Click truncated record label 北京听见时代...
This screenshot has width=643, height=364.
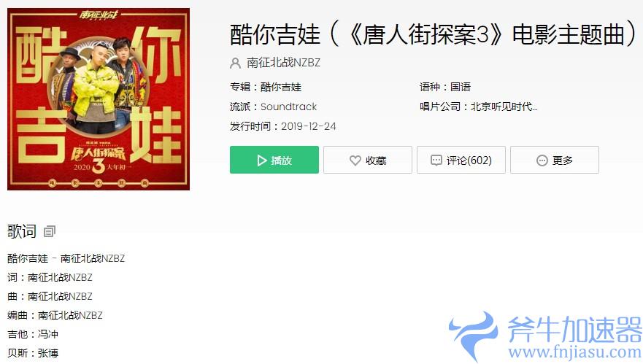click(x=504, y=107)
